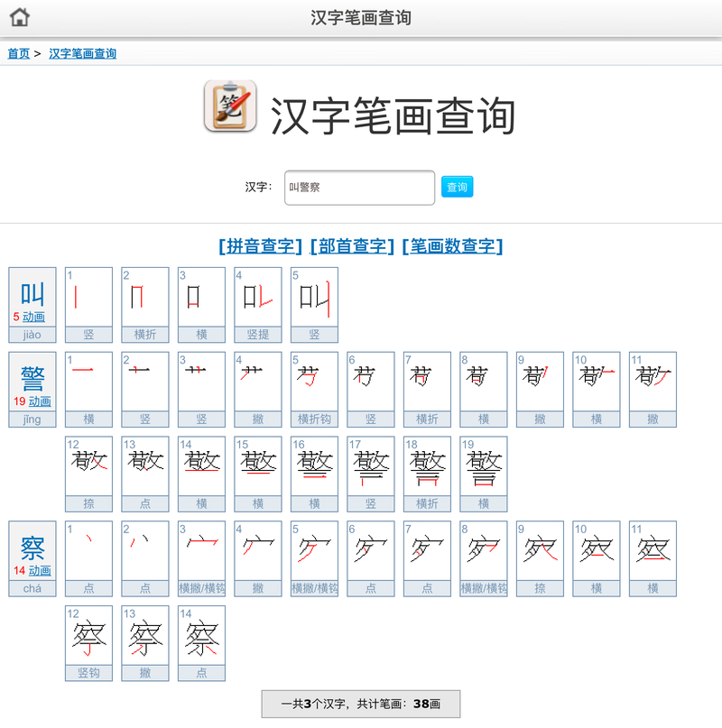Open the 首页 breadcrumb link

19,53
